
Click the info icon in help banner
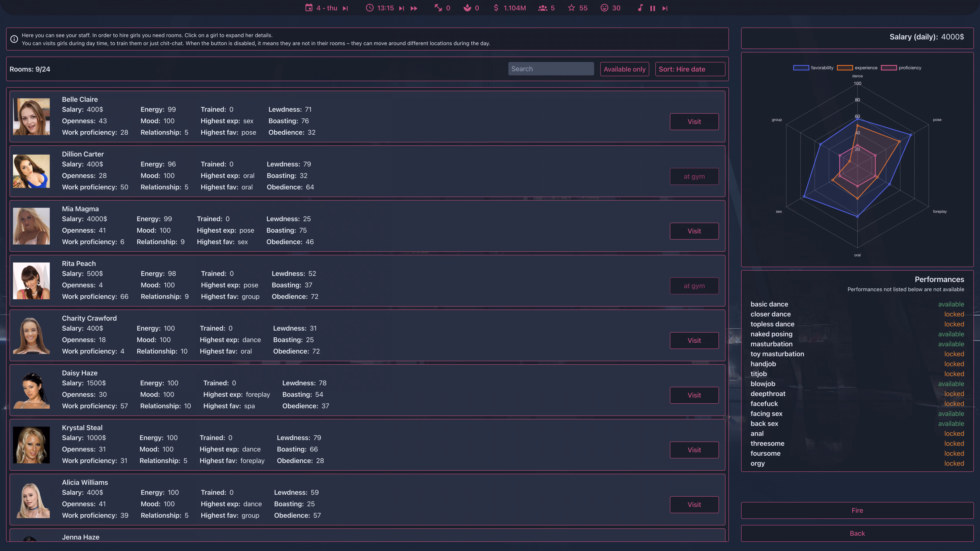pyautogui.click(x=14, y=39)
